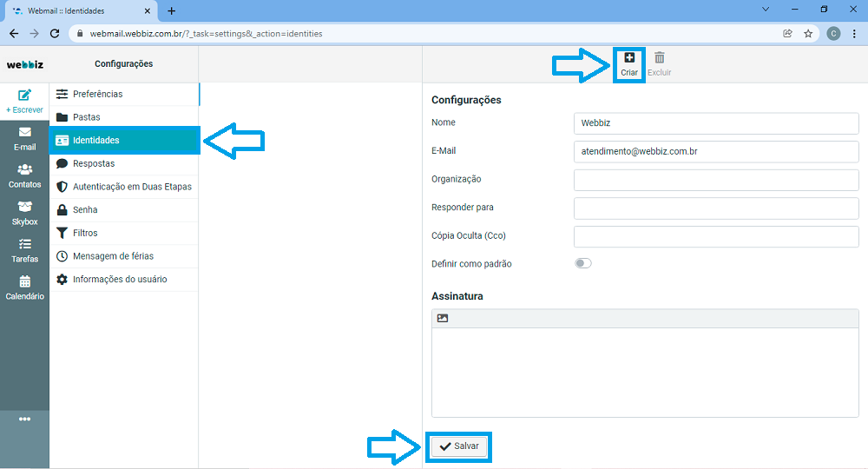Select Preferências in settings menu
Viewport: 868px width, 469px height.
97,94
